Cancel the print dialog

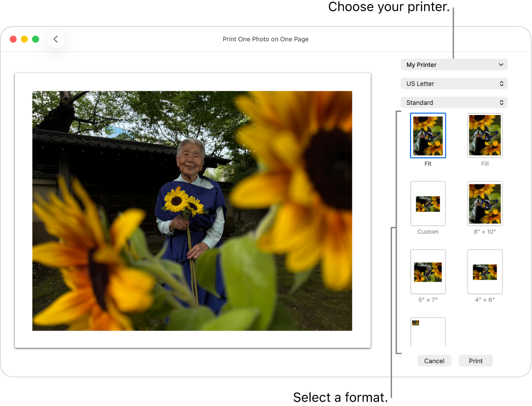[x=434, y=360]
